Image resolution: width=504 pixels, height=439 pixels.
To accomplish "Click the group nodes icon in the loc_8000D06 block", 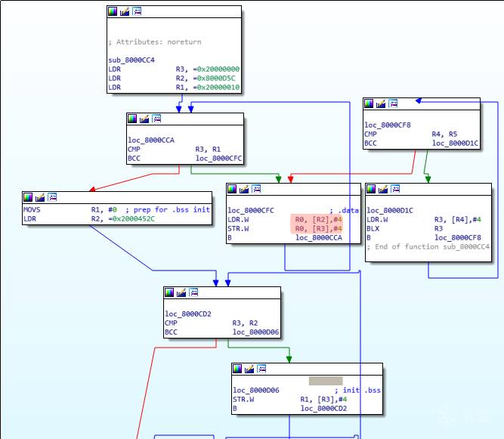I will [x=261, y=369].
